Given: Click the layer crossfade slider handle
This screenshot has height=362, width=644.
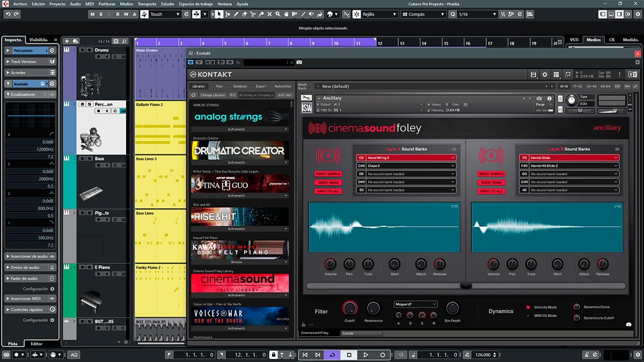Looking at the screenshot, I should tap(466, 286).
